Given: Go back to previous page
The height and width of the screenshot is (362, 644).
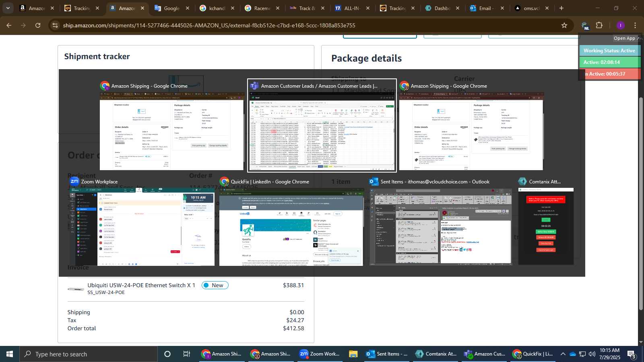Looking at the screenshot, I should pos(9,25).
